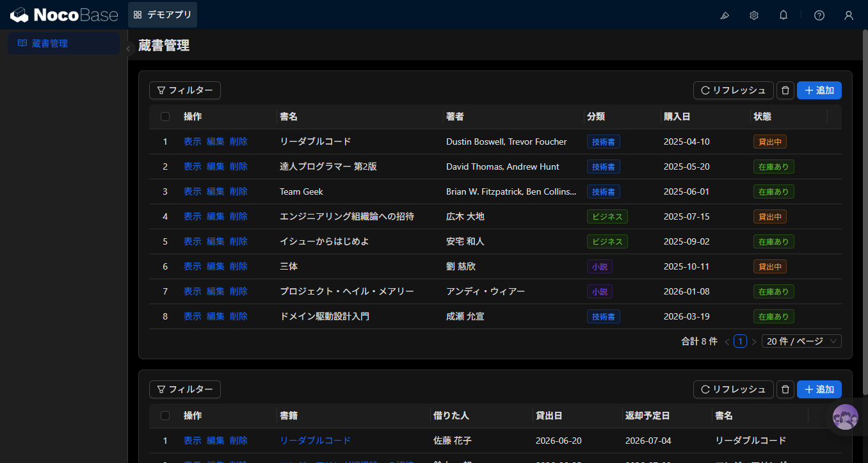868x463 pixels.
Task: Open リーダブルコード link in loans table
Action: (316, 441)
